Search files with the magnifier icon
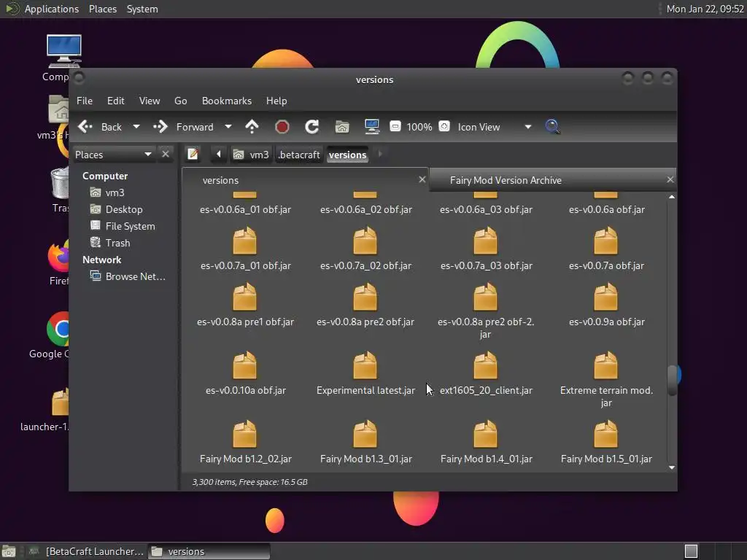This screenshot has width=747, height=560. (552, 127)
